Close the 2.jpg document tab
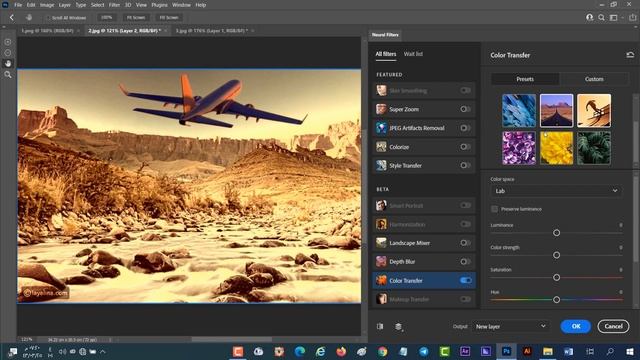Image resolution: width=640 pixels, height=360 pixels. [166, 31]
